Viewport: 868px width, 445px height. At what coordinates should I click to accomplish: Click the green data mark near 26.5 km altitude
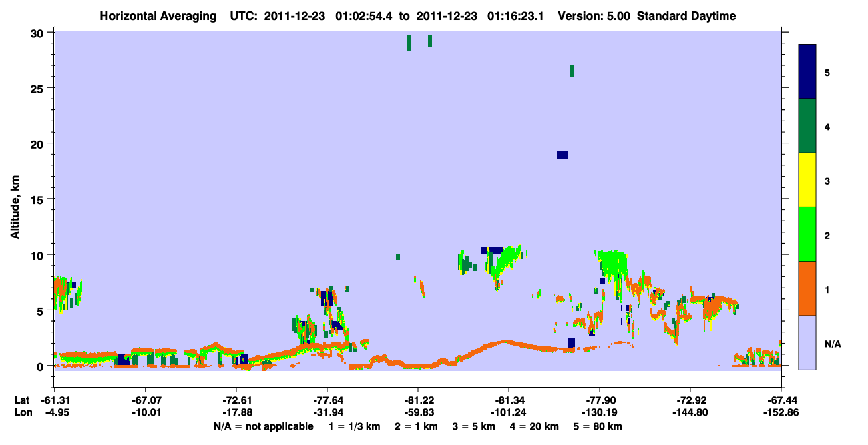[x=572, y=71]
